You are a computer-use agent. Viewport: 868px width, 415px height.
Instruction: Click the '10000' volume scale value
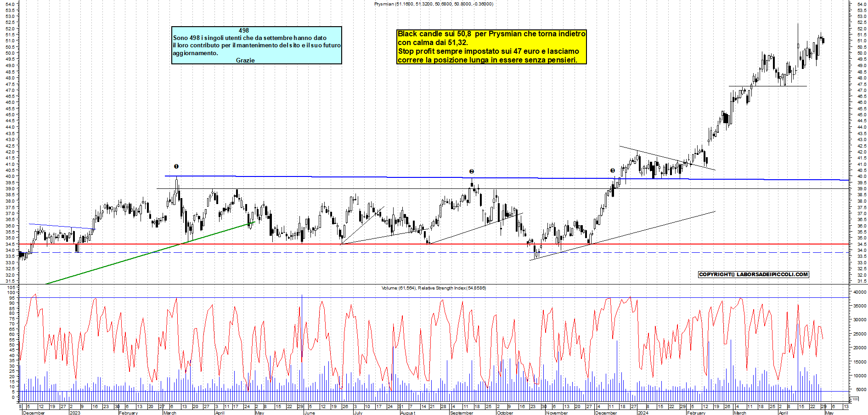[x=860, y=376]
